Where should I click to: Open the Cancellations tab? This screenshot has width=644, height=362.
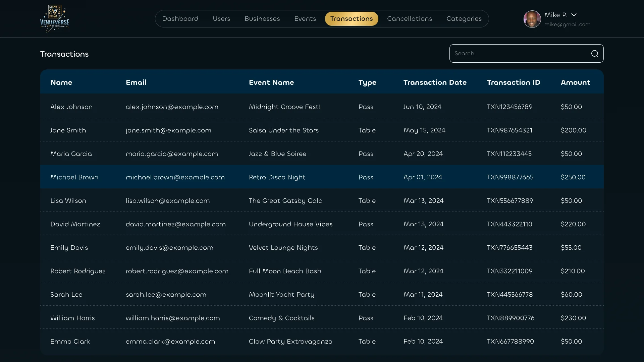tap(410, 19)
